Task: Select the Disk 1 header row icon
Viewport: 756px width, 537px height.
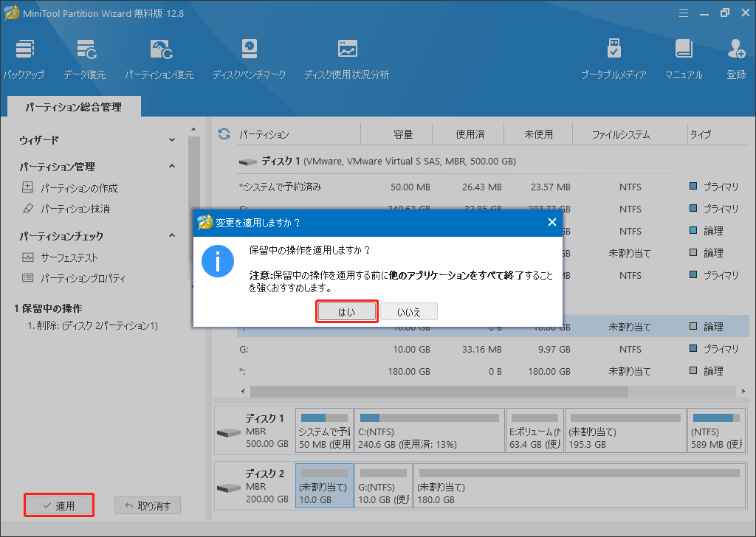Action: point(248,162)
